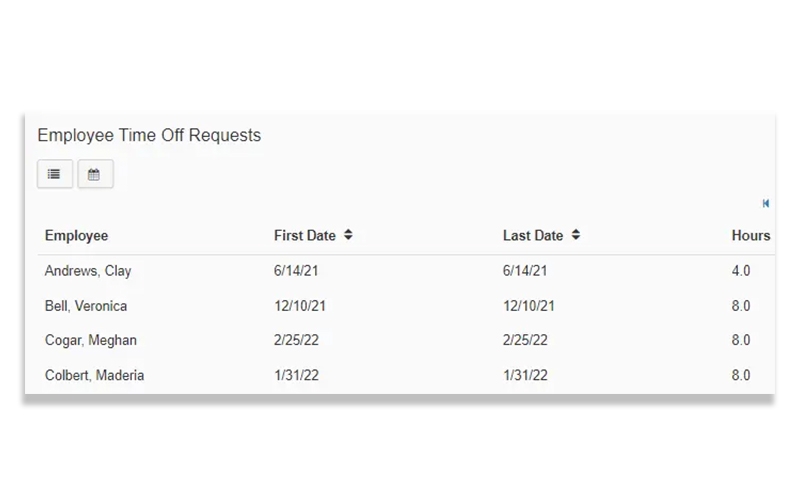Click the Hours column header
800x500 pixels.
(750, 236)
